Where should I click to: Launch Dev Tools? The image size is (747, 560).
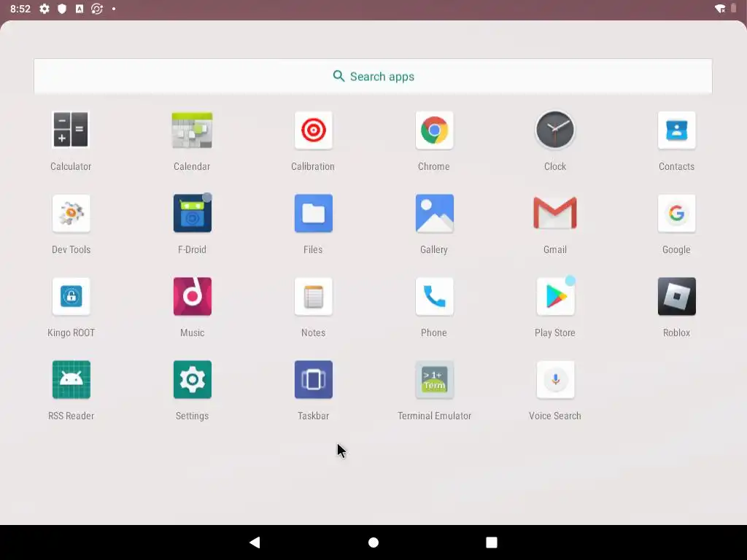(x=71, y=214)
